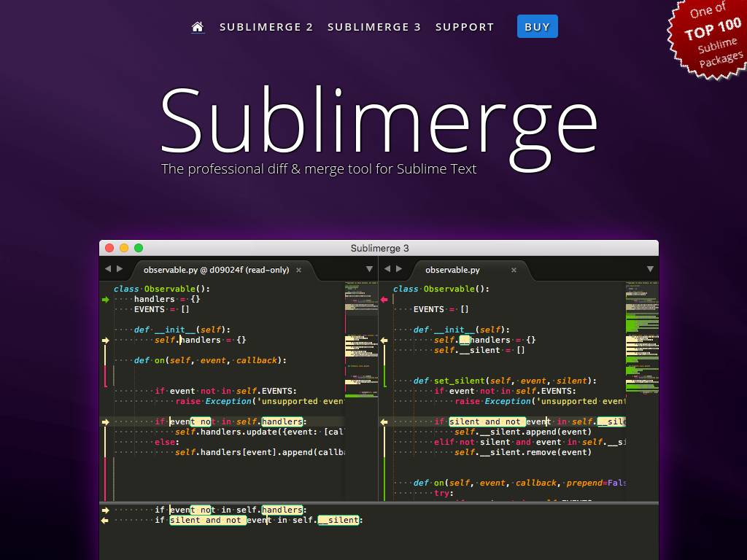Click the forward arrow in the right pane tab bar
Screen dimensions: 747x560
[x=399, y=269]
